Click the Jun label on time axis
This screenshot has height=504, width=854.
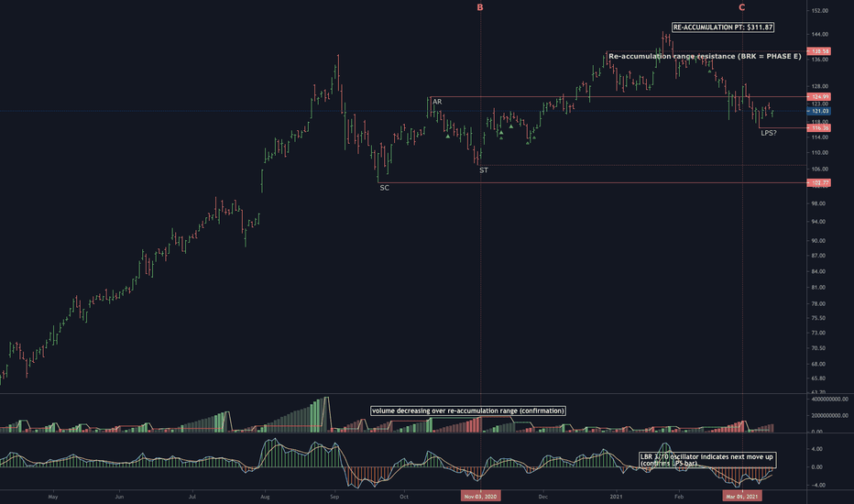(119, 497)
